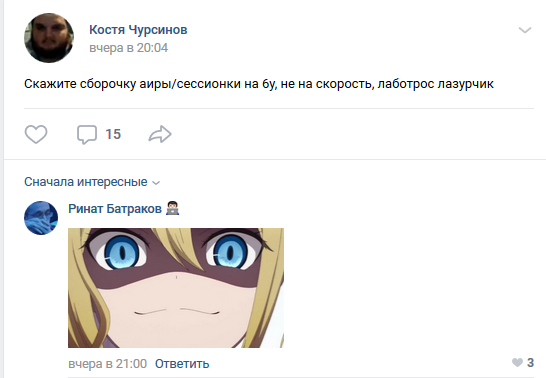Image resolution: width=546 pixels, height=378 pixels.
Task: Click Ответить to reply to the comment
Action: 182,364
